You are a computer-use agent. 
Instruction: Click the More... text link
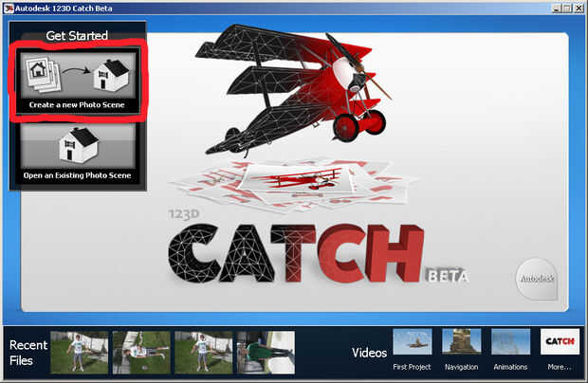pyautogui.click(x=560, y=367)
